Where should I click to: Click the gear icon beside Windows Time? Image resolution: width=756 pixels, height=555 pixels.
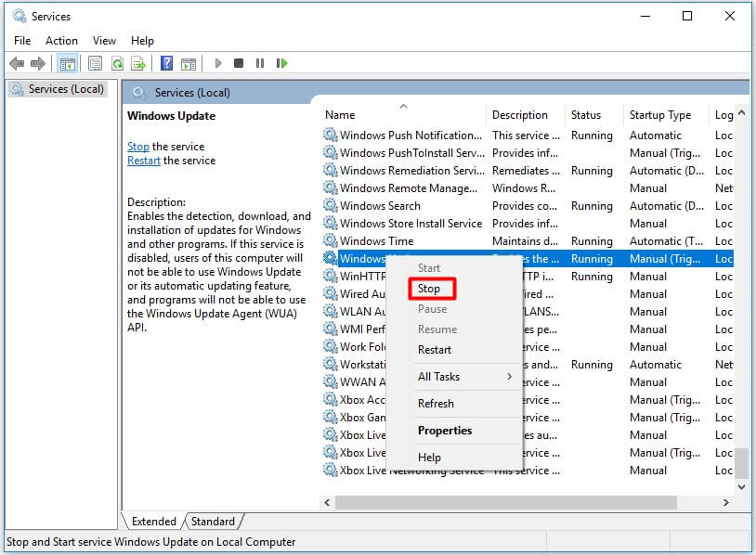(331, 240)
